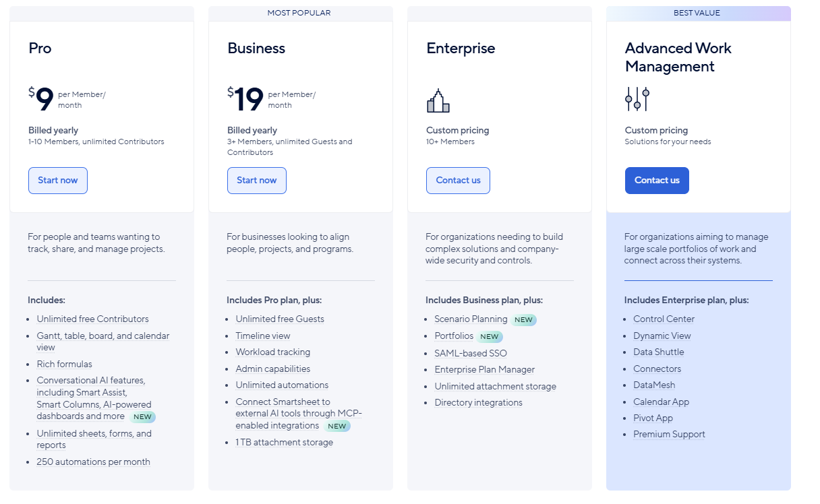Click the BEST VALUE banner
This screenshot has width=820, height=504.
(x=697, y=13)
